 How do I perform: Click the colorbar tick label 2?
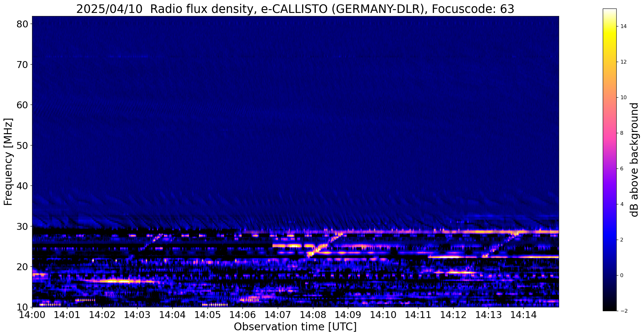[622, 240]
